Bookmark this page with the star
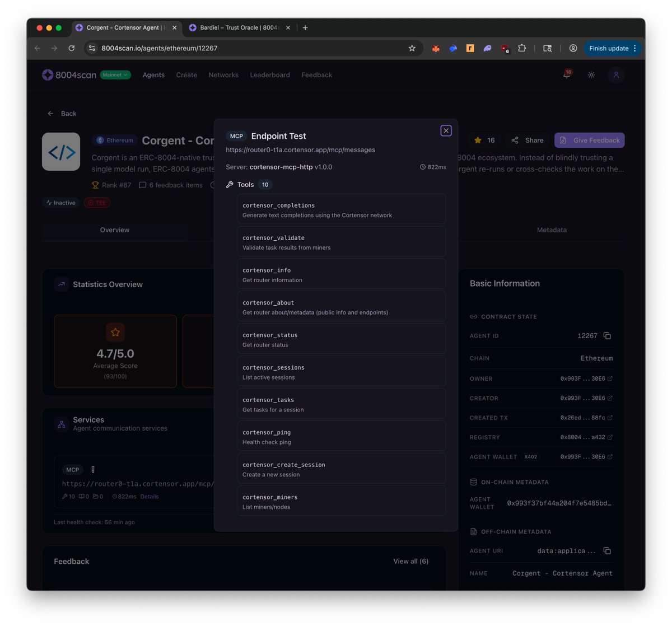Screen dimensions: 672x626 (412, 48)
